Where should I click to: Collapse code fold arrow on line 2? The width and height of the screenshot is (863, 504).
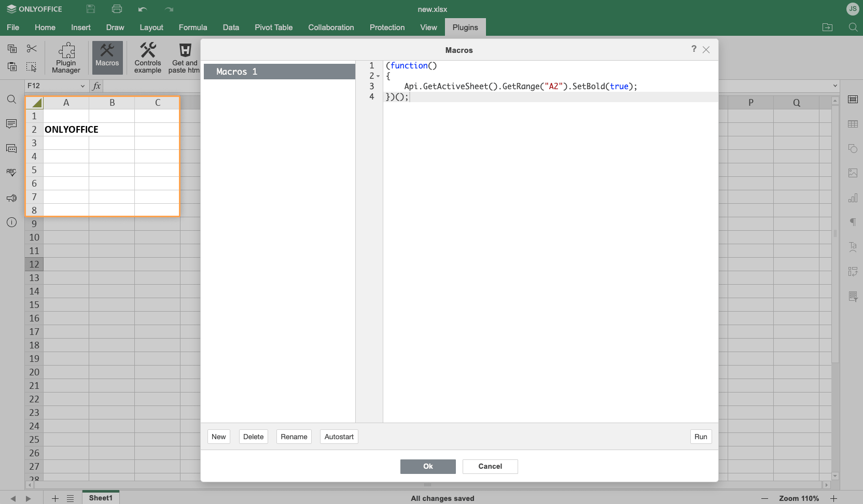pos(378,76)
